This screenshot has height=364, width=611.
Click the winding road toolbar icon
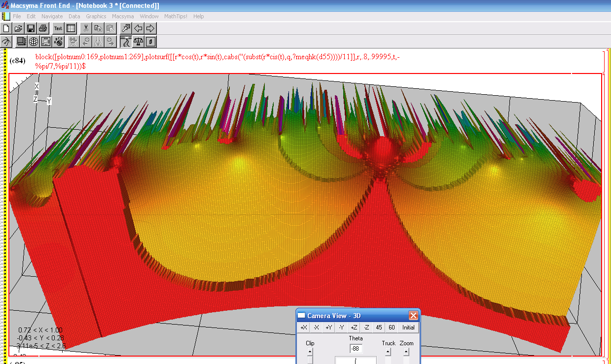click(126, 41)
